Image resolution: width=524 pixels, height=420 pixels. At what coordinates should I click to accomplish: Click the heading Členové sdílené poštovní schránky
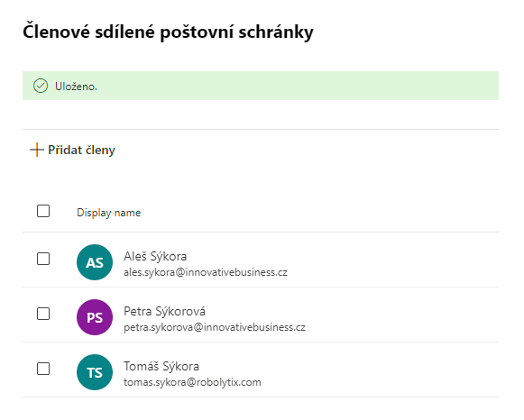click(x=168, y=32)
